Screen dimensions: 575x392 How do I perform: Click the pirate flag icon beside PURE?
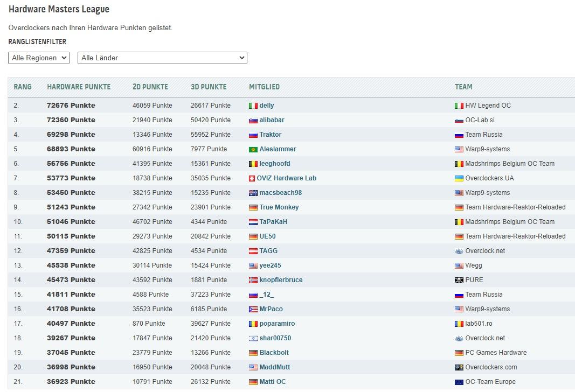click(459, 280)
